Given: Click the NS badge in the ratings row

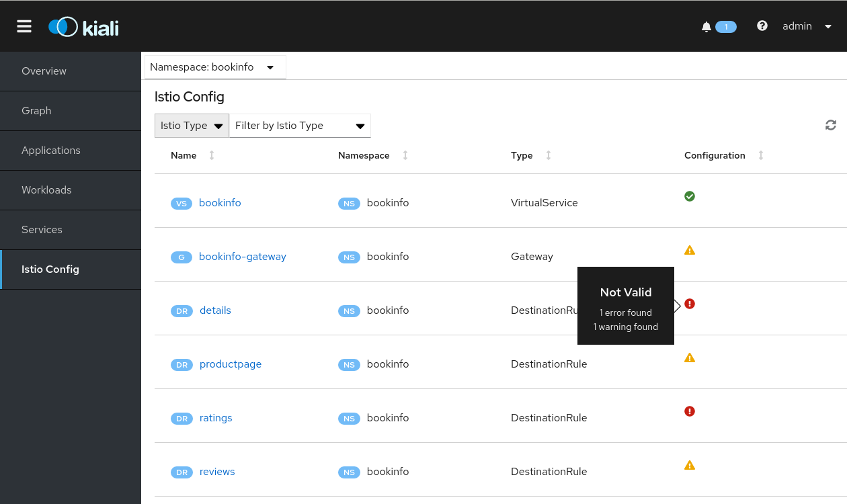Looking at the screenshot, I should point(349,419).
